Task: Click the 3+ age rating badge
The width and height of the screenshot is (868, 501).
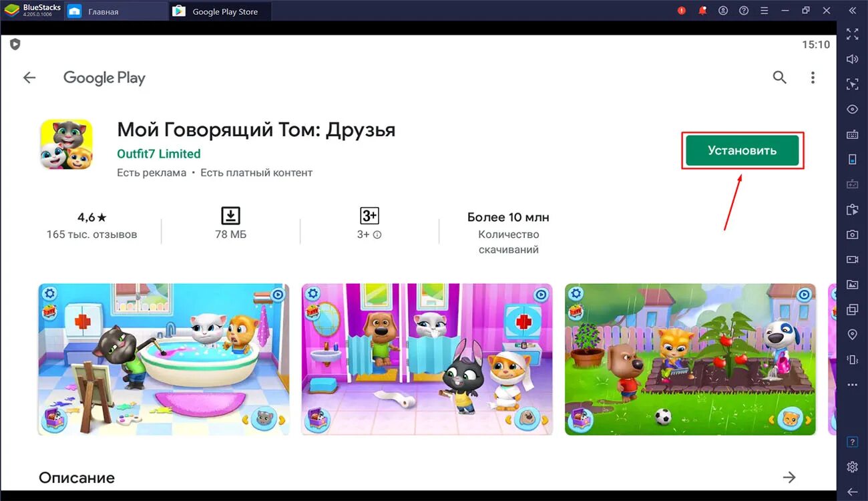Action: click(x=369, y=216)
